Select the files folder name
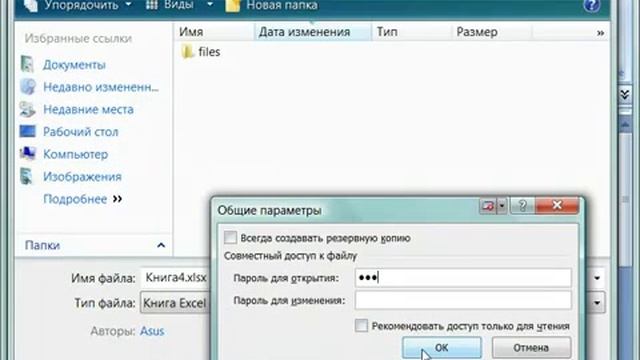Image resolution: width=640 pixels, height=360 pixels. 209,52
